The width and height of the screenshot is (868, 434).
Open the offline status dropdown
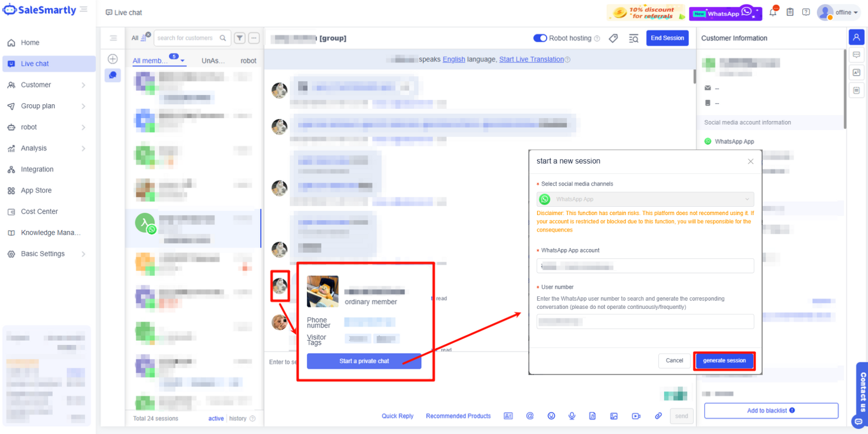[838, 12]
